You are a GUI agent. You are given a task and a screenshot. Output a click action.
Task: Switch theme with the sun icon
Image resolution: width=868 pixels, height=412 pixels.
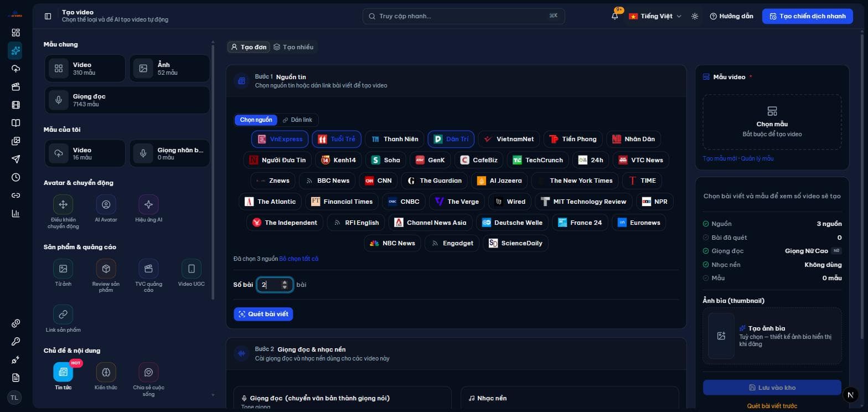click(695, 16)
